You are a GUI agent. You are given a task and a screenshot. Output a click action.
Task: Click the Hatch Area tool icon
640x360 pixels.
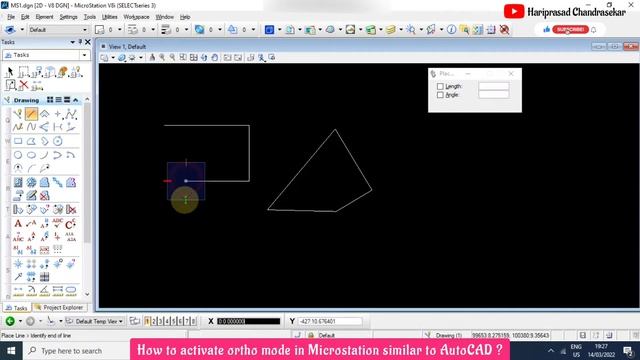coord(18,182)
